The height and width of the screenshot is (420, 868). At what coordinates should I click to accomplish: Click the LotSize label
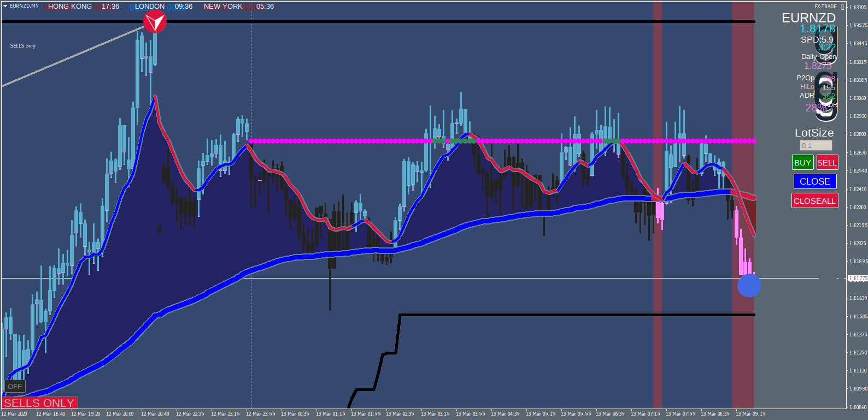814,133
